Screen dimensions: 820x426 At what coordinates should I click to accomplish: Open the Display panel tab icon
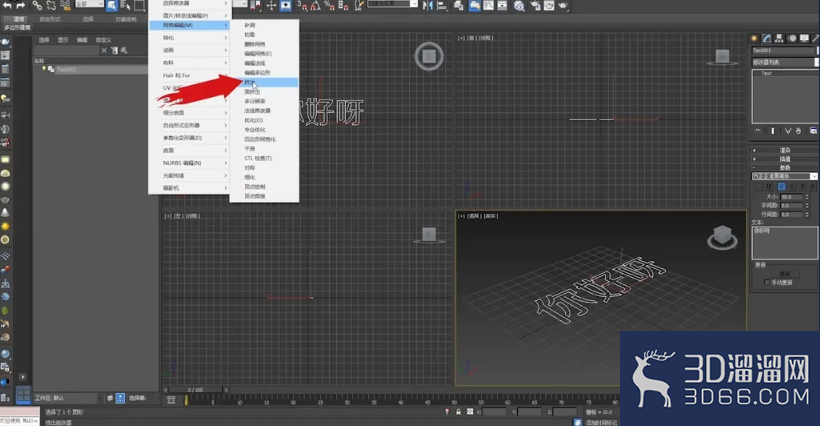coord(804,38)
